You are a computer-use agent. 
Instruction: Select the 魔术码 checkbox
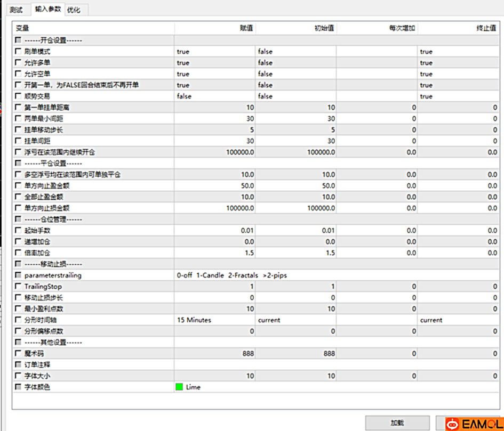19,354
